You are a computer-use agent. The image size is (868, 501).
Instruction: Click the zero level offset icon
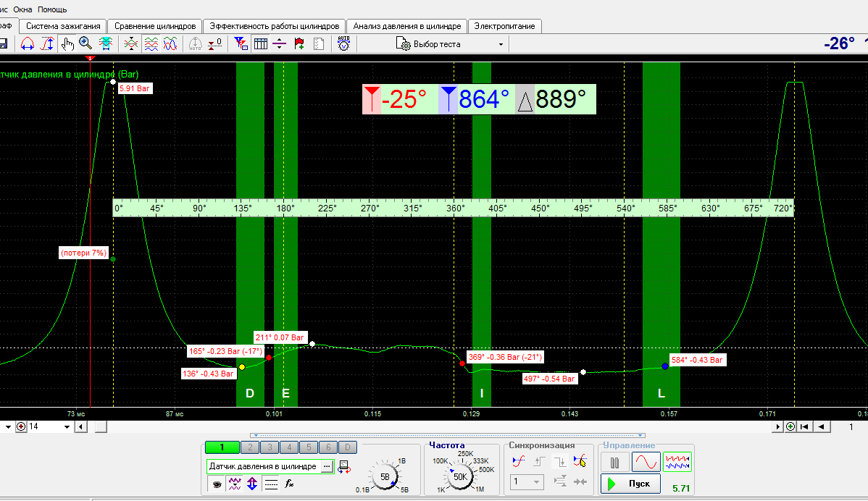click(214, 43)
